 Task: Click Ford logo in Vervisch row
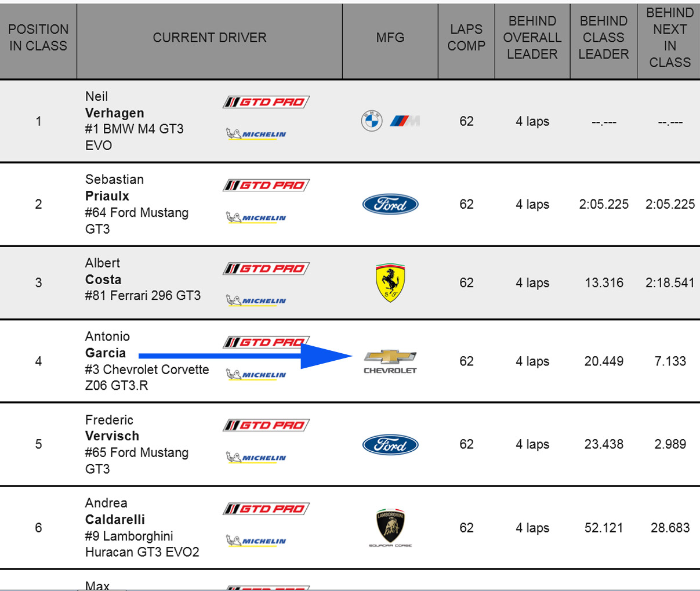point(390,445)
